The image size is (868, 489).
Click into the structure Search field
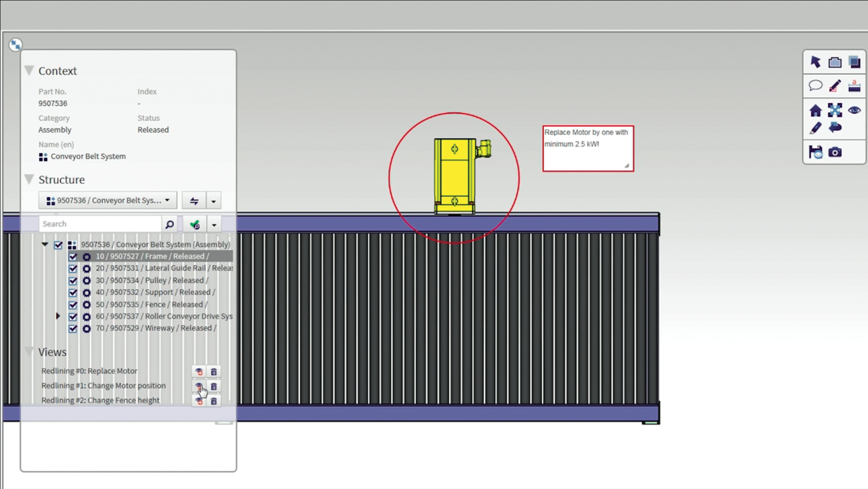coord(100,224)
